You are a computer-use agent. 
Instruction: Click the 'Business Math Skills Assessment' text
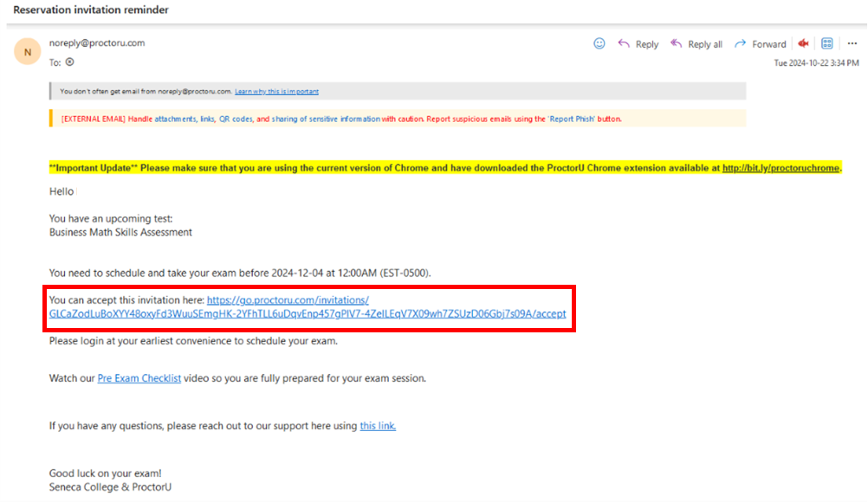[120, 232]
